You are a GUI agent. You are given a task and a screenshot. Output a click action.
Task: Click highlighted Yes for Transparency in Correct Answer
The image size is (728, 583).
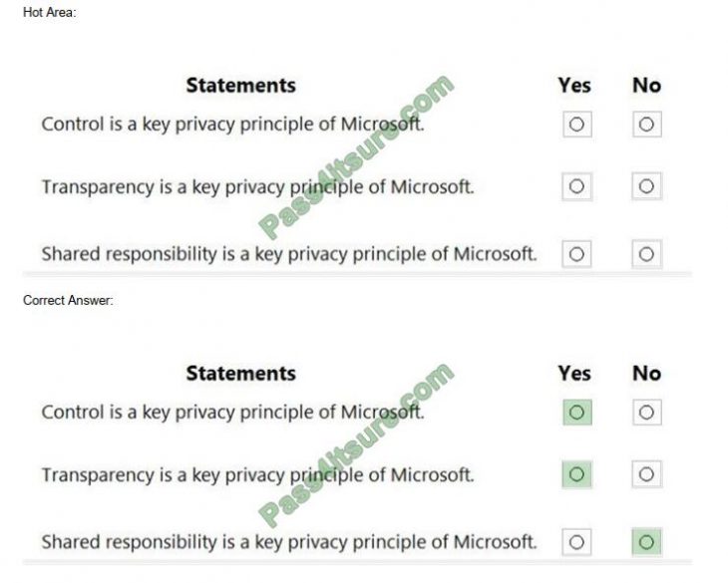[x=576, y=474]
